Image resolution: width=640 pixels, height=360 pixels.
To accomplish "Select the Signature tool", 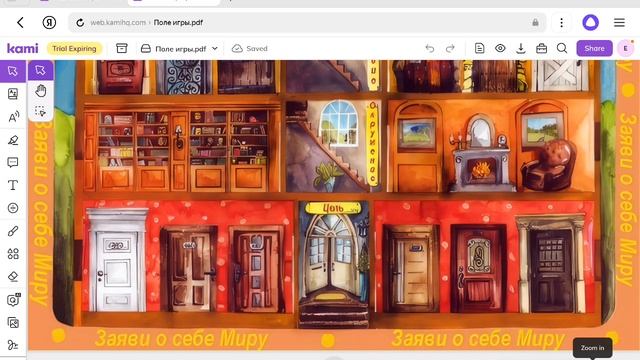I will coord(13,345).
